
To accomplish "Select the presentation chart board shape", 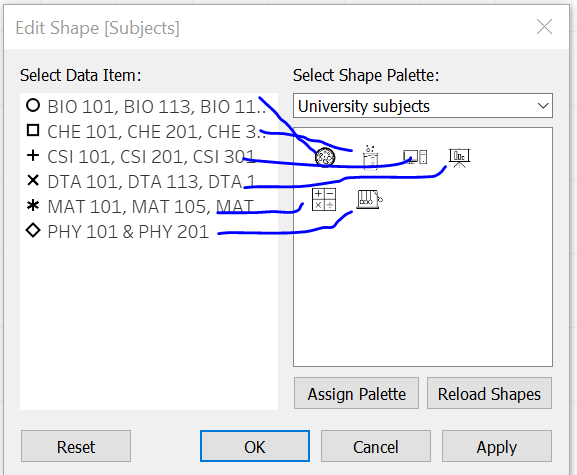I will pyautogui.click(x=459, y=158).
